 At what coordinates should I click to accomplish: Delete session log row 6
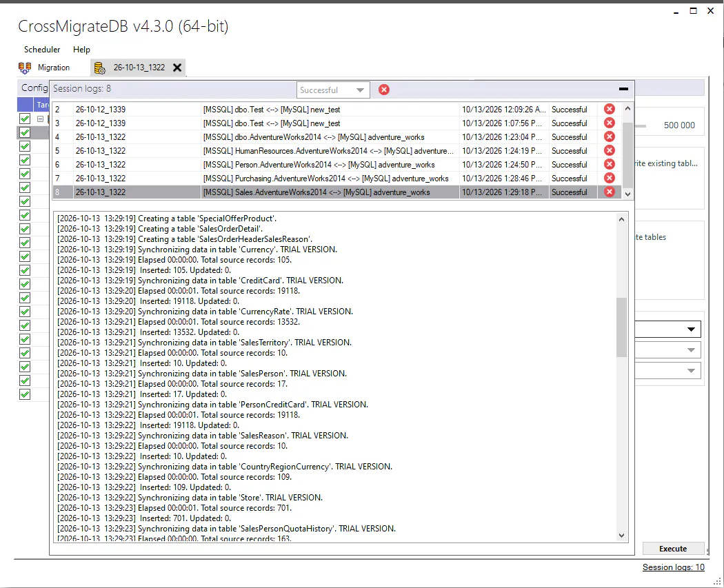pos(609,164)
